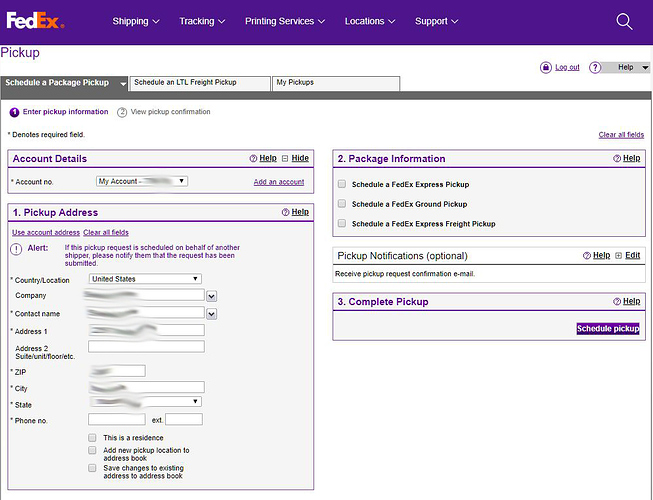Check Schedule a FedEx Express Freight Pickup

point(342,223)
